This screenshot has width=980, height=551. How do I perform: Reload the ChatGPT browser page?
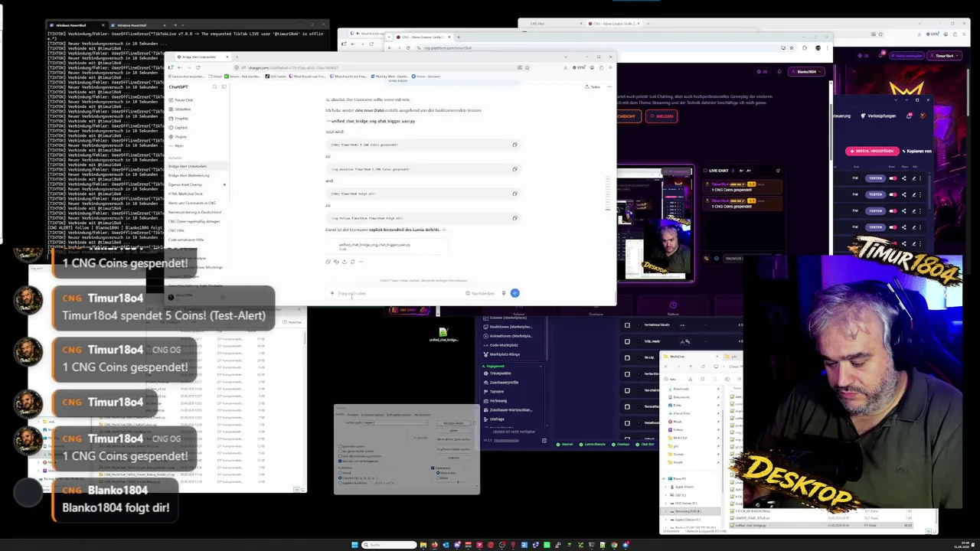198,67
